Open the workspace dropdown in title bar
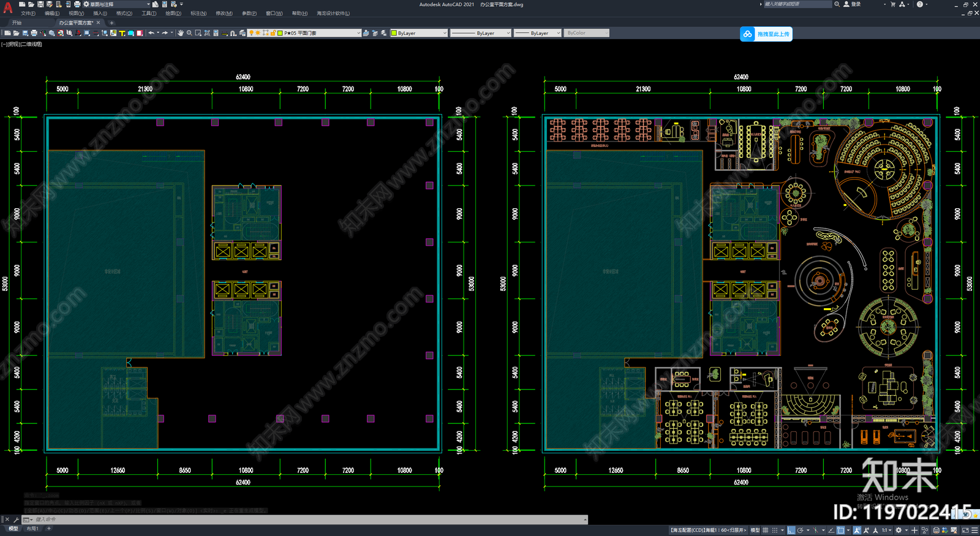Viewport: 980px width, 536px height. (116, 4)
